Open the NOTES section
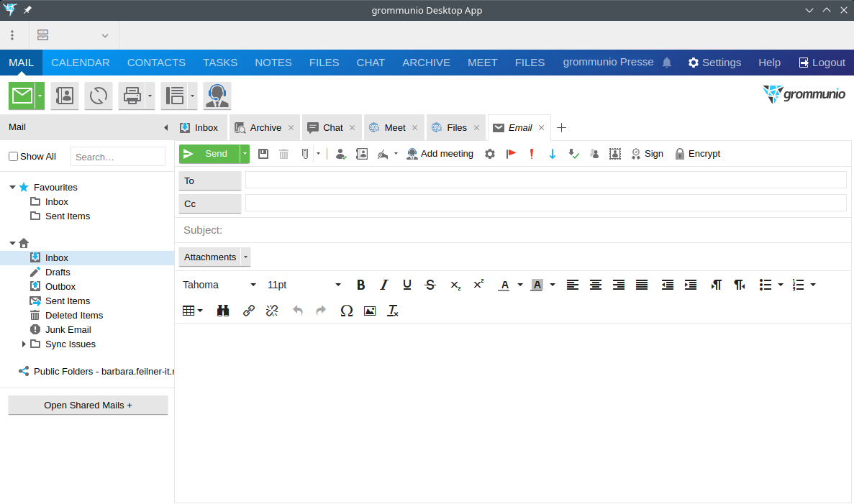 click(x=273, y=63)
